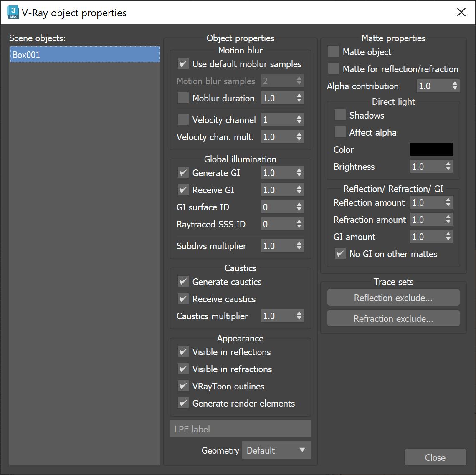Screen dimensions: 476x475
Task: Click the Direct light Color swatch
Action: pos(431,149)
